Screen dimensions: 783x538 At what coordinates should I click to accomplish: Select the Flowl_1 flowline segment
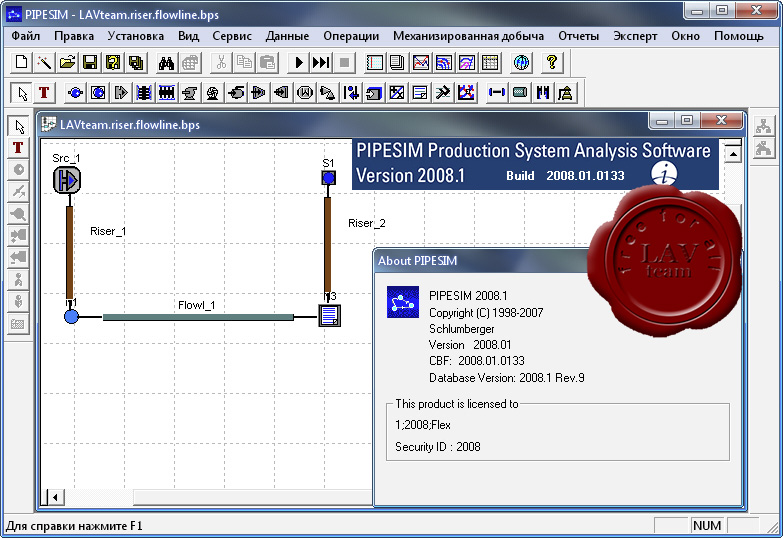click(198, 317)
